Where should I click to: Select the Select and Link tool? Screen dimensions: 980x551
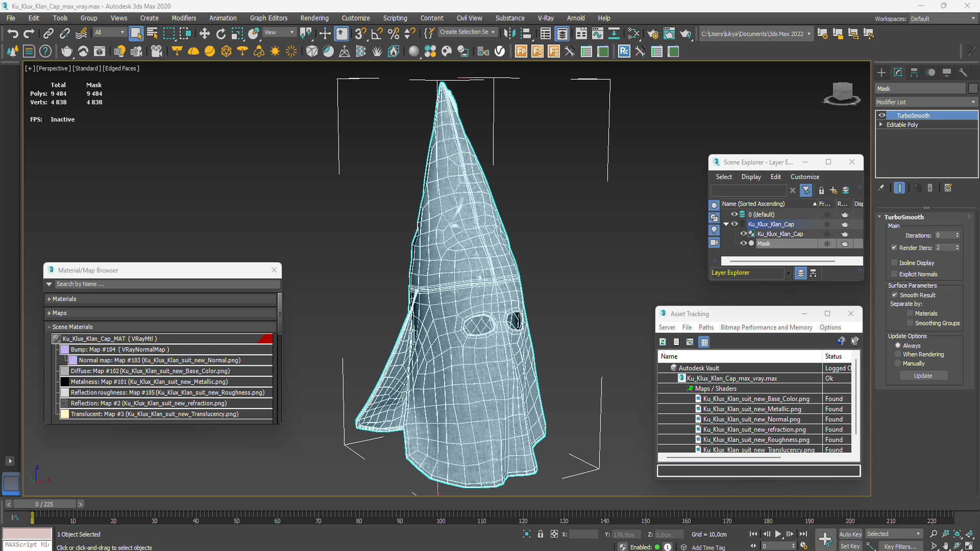[x=48, y=34]
